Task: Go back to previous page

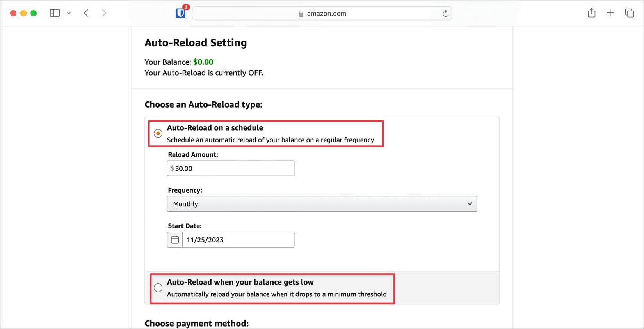Action: click(x=86, y=13)
